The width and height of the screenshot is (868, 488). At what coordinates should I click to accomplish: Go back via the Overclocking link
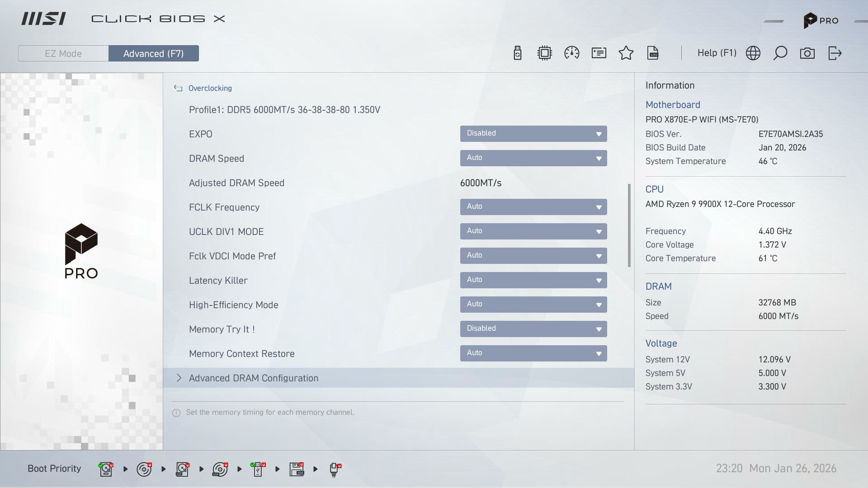[x=210, y=88]
